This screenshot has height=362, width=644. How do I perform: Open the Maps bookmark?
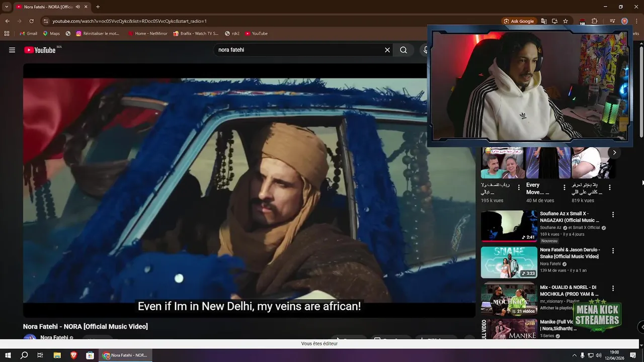(51, 34)
